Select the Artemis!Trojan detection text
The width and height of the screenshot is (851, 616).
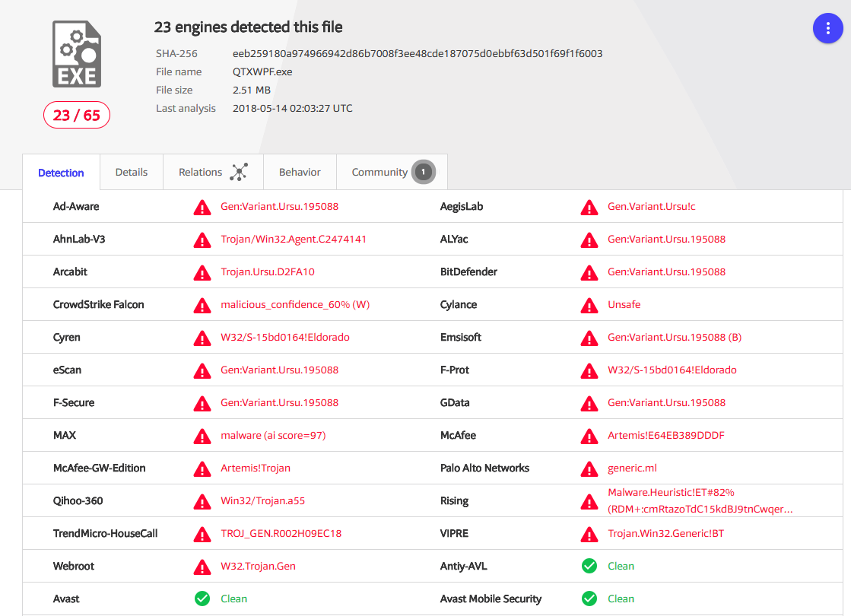[x=255, y=468]
